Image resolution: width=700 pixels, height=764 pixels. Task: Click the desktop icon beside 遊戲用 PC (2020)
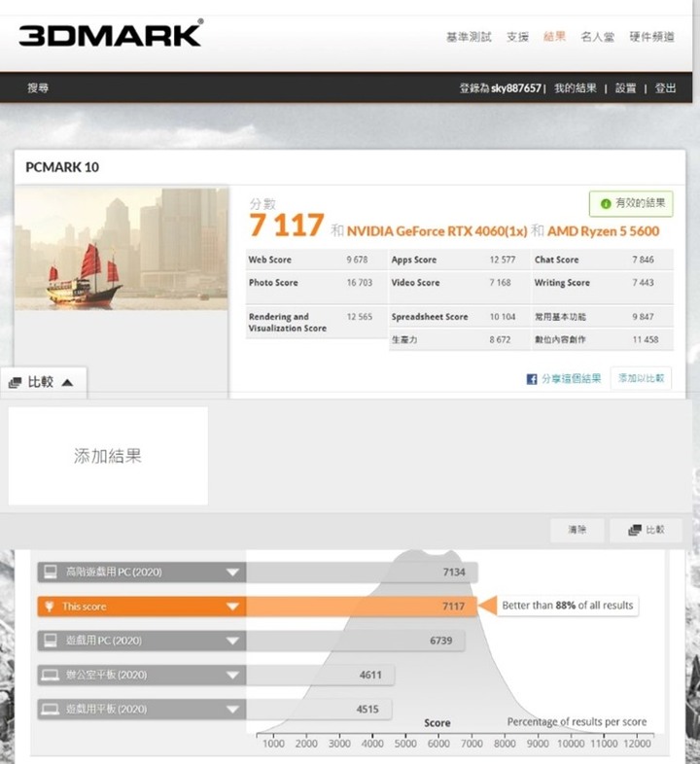pyautogui.click(x=51, y=641)
